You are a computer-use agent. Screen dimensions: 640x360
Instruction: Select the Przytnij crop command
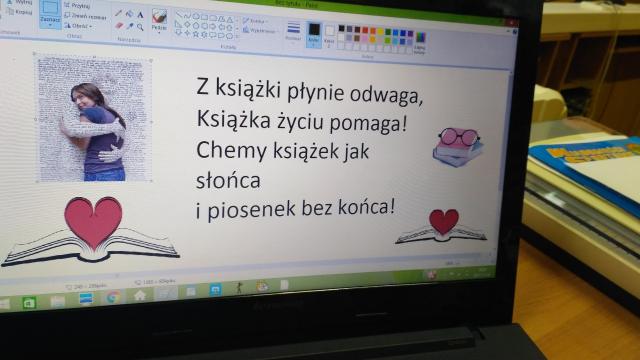click(x=78, y=6)
